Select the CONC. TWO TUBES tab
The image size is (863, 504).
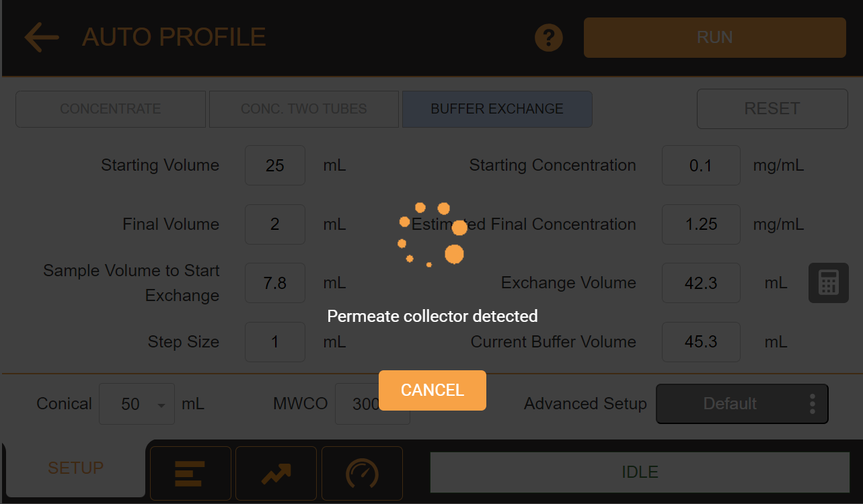coord(304,109)
